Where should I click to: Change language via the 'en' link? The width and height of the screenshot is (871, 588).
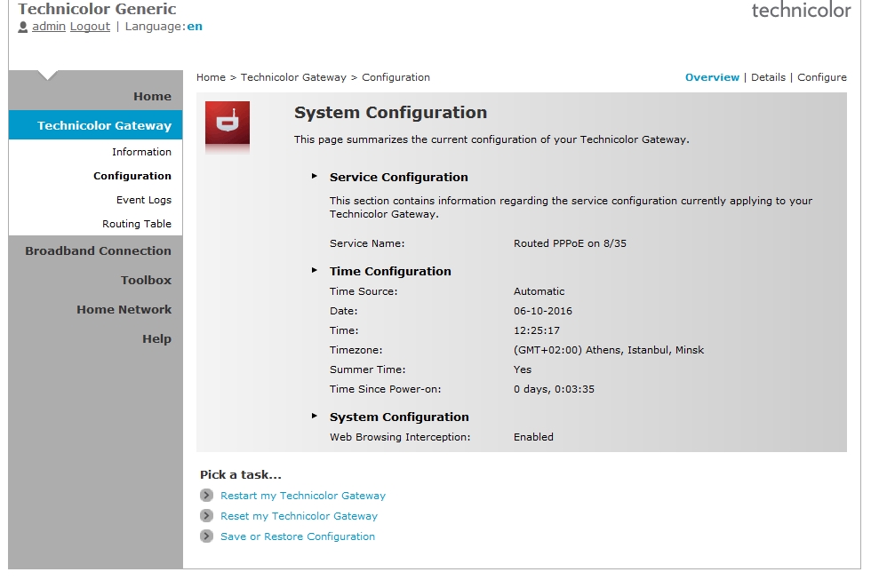pyautogui.click(x=195, y=27)
